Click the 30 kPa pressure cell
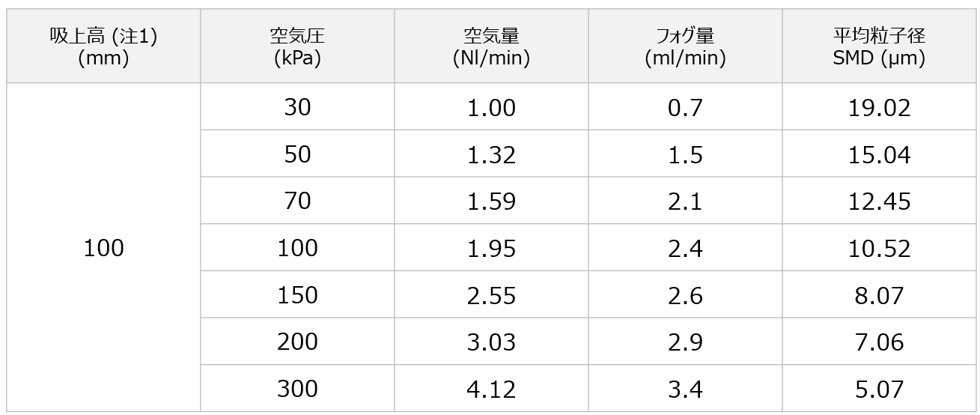The height and width of the screenshot is (415, 980). (x=297, y=107)
